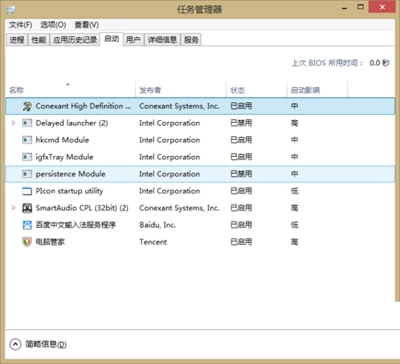Click the 上次 BIOS 所用时间 label
This screenshot has height=364, width=400.
point(327,63)
